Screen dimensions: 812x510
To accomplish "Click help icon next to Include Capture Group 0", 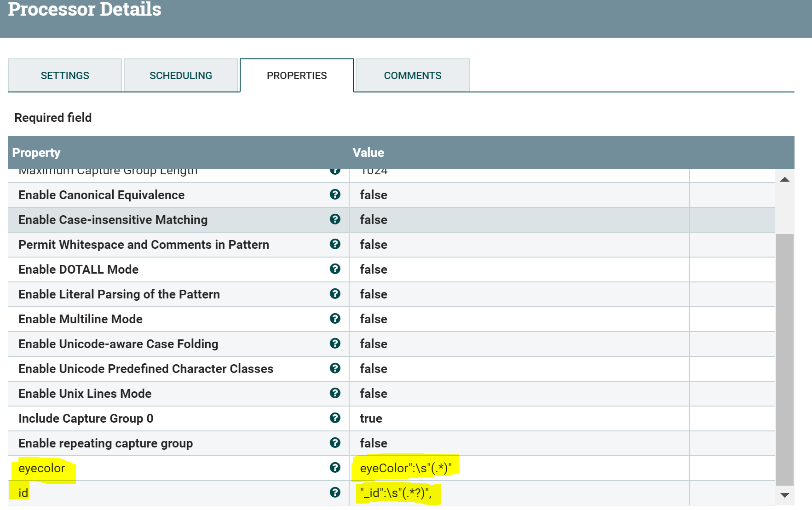I will pos(335,418).
